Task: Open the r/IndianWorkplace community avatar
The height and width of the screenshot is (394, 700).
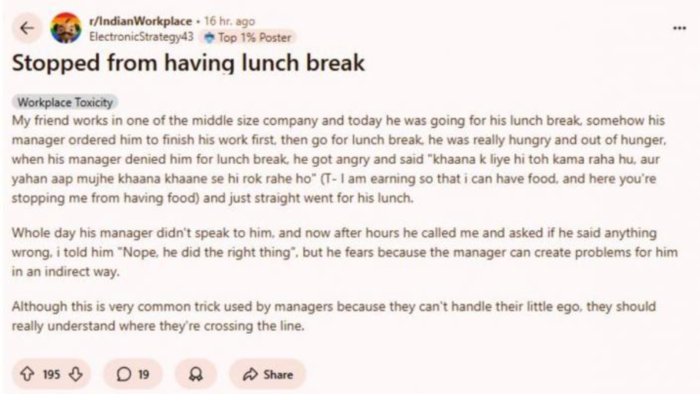Action: 66,28
